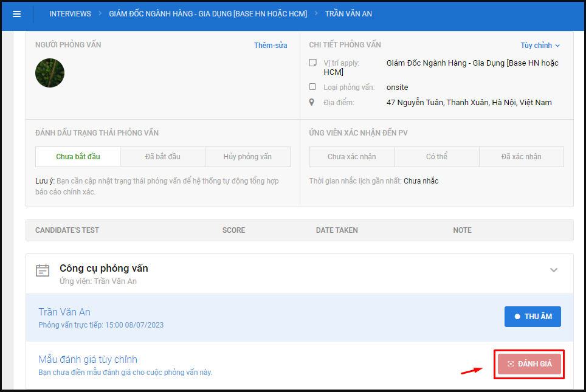The width and height of the screenshot is (586, 392).
Task: Click interviewer avatar thumbnail
Action: click(x=50, y=73)
